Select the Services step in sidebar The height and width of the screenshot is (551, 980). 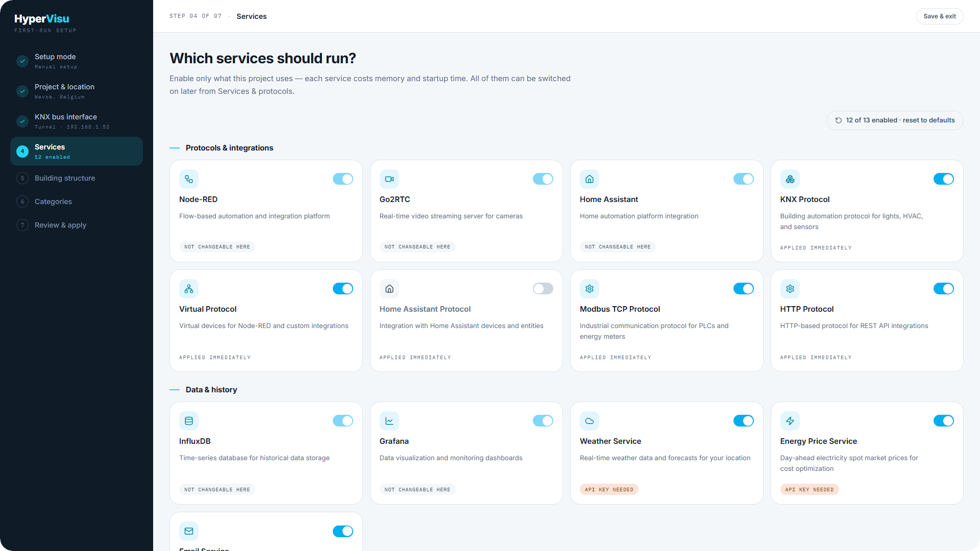tap(77, 151)
